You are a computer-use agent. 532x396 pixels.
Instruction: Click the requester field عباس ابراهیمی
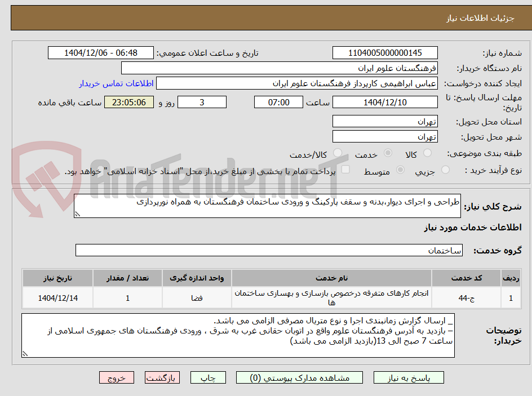pos(297,83)
